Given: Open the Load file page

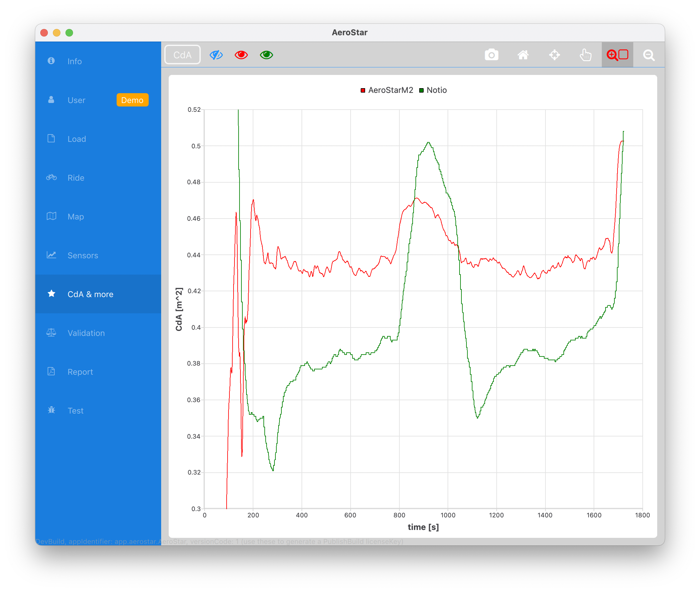Looking at the screenshot, I should pos(76,139).
